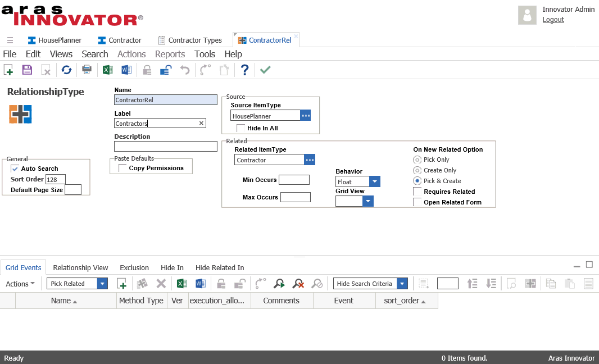
Task: Click the Min Occurs input field
Action: 294,180
